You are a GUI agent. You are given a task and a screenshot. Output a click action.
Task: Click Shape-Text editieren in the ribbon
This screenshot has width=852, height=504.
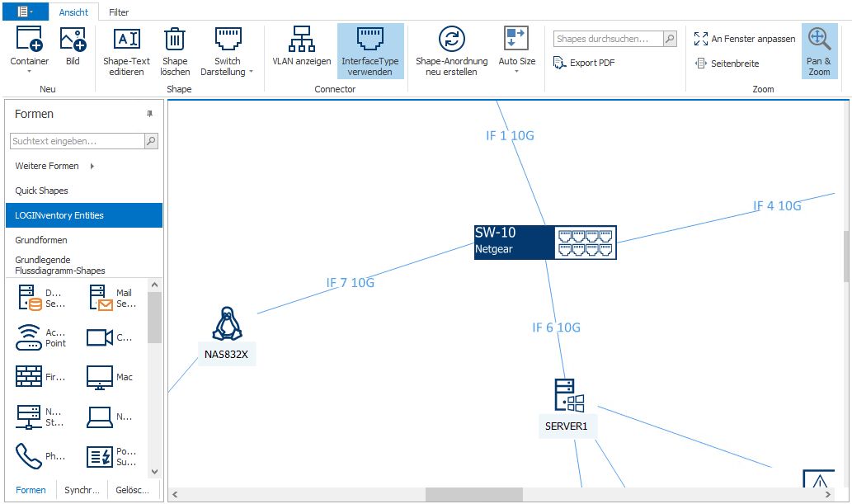126,50
